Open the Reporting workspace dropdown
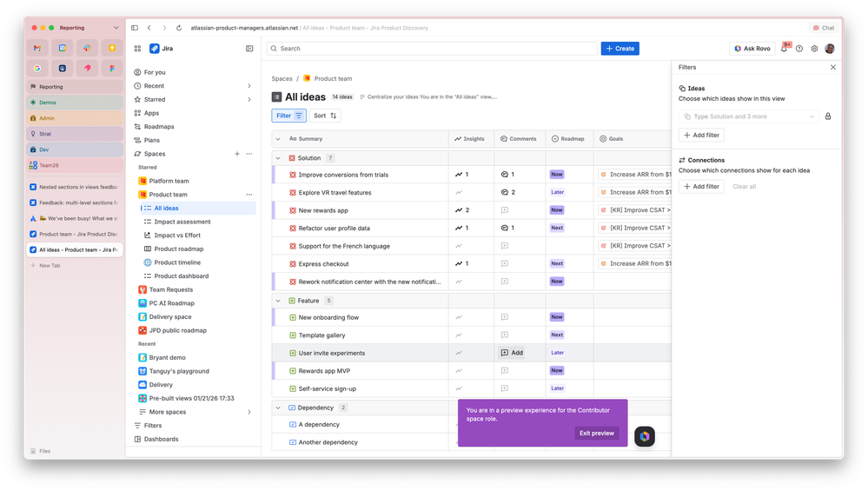868x491 pixels. pos(116,28)
